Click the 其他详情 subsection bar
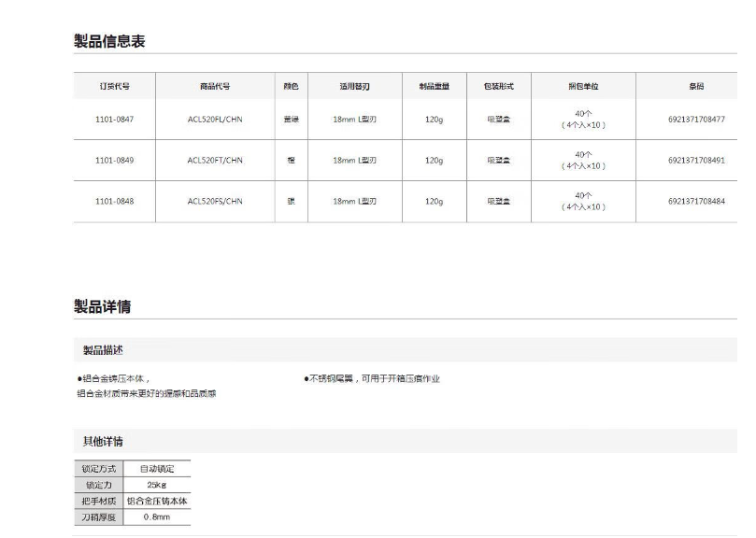The width and height of the screenshot is (756, 538). point(103,441)
